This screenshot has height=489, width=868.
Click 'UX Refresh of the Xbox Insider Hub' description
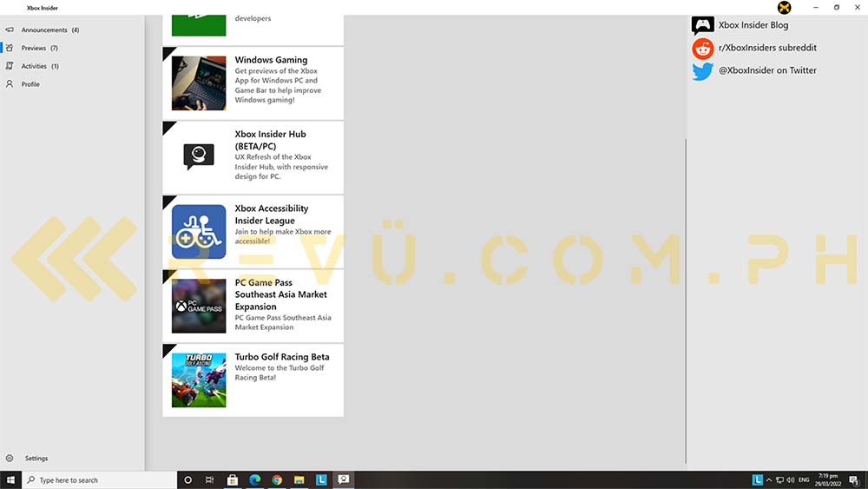[281, 167]
